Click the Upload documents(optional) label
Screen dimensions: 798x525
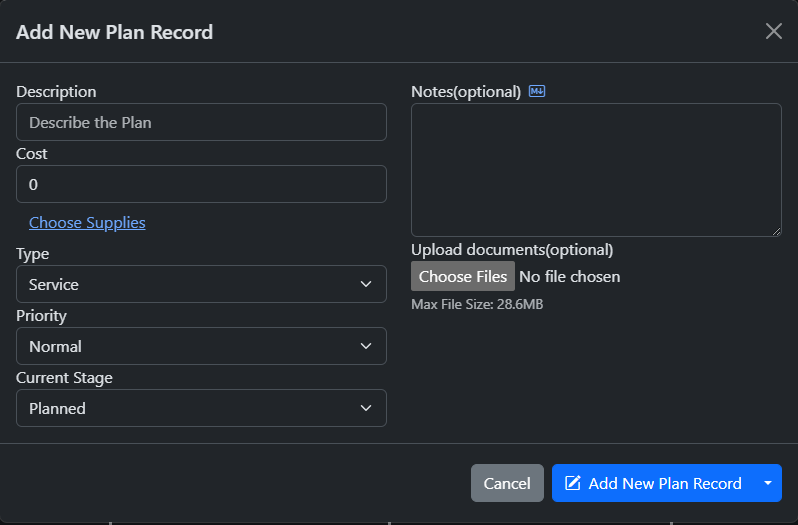pos(512,249)
